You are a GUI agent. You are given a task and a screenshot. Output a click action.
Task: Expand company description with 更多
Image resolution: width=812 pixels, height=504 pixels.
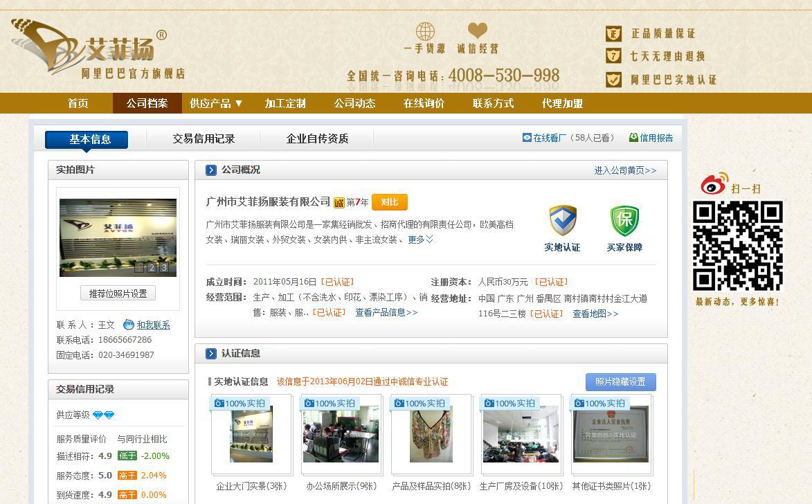420,240
